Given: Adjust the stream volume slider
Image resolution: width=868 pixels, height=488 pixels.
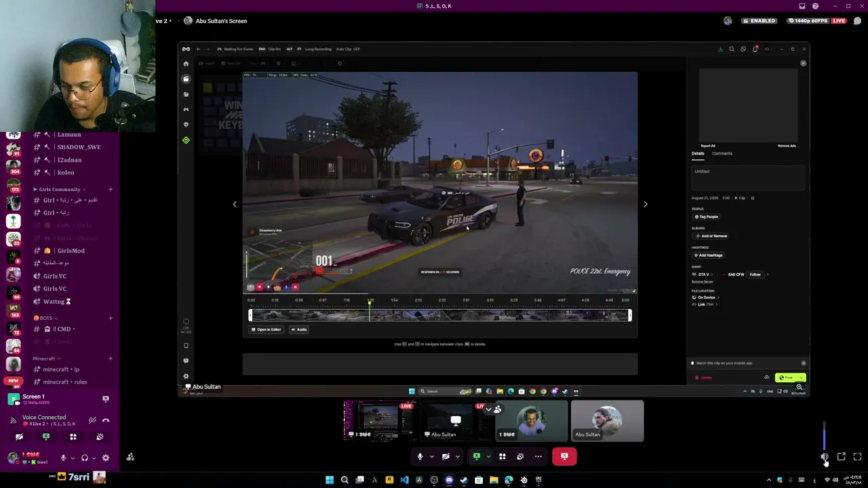Looking at the screenshot, I should click(825, 436).
